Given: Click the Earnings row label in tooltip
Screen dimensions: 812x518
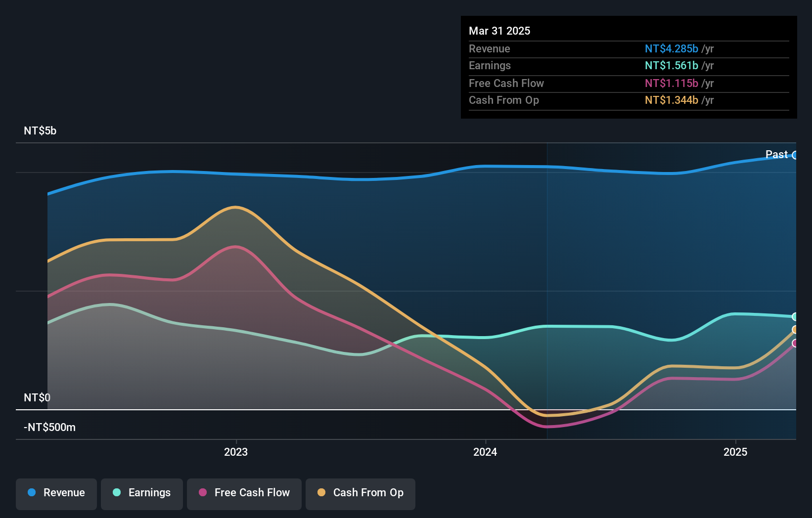Looking at the screenshot, I should click(x=490, y=65).
